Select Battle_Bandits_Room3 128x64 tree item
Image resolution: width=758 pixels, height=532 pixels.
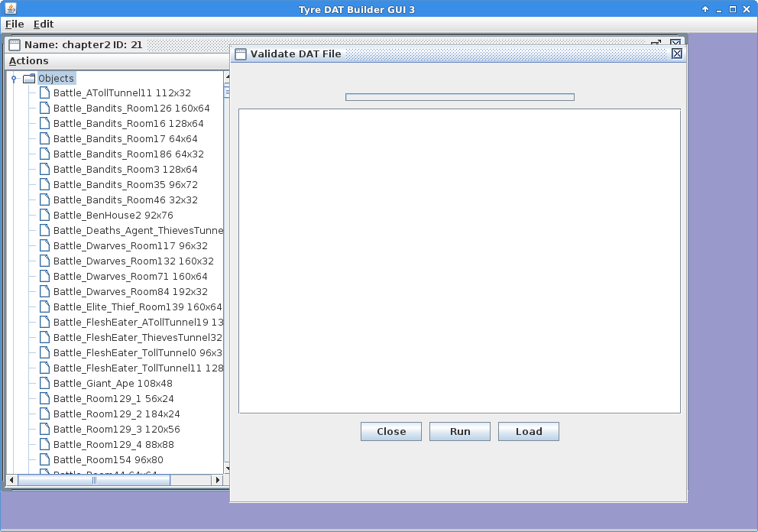[x=125, y=169]
